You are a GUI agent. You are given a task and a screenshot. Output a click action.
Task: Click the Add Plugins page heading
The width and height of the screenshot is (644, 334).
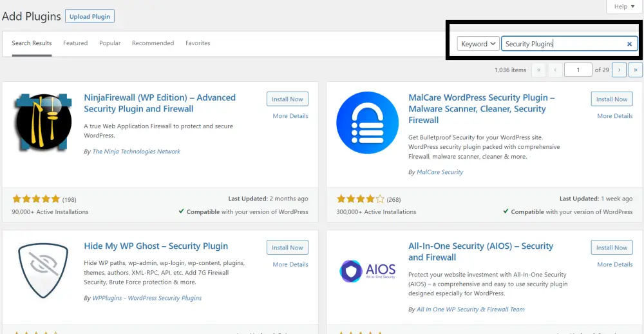point(32,17)
